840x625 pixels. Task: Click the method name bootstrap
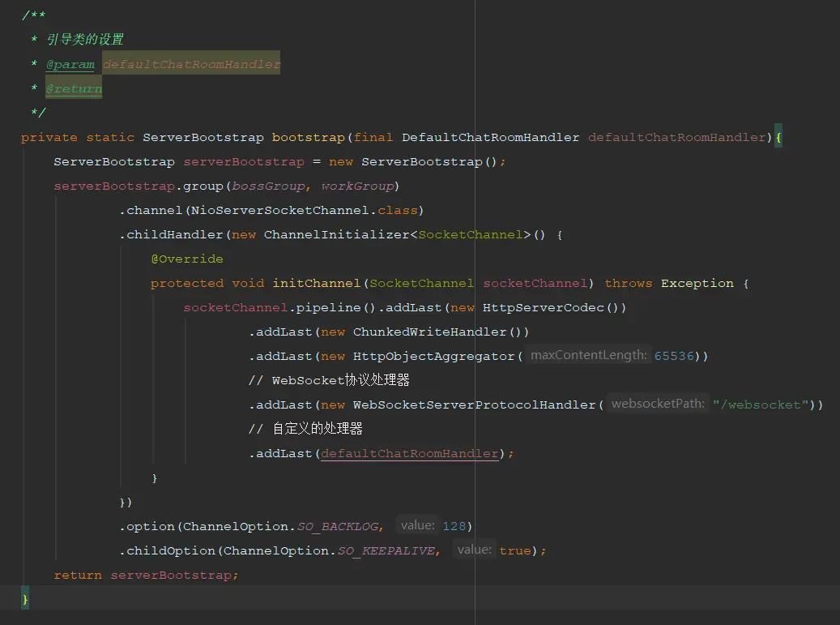(x=308, y=137)
